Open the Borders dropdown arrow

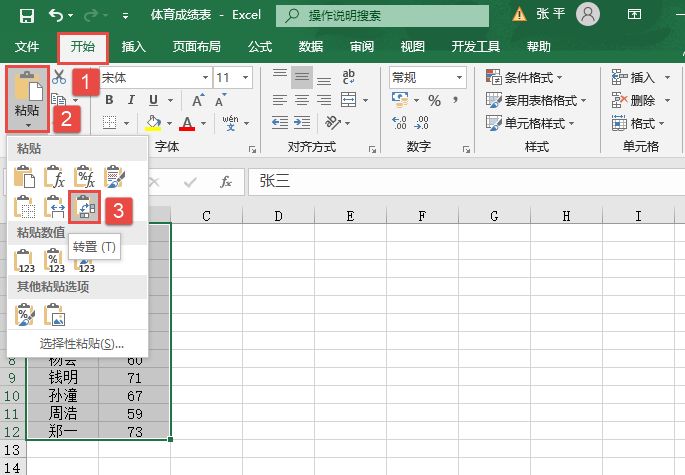126,123
